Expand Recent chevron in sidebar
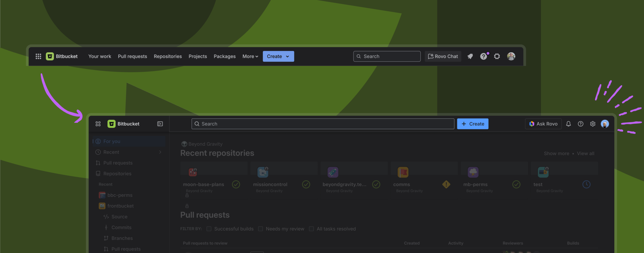644x253 pixels. [x=160, y=152]
